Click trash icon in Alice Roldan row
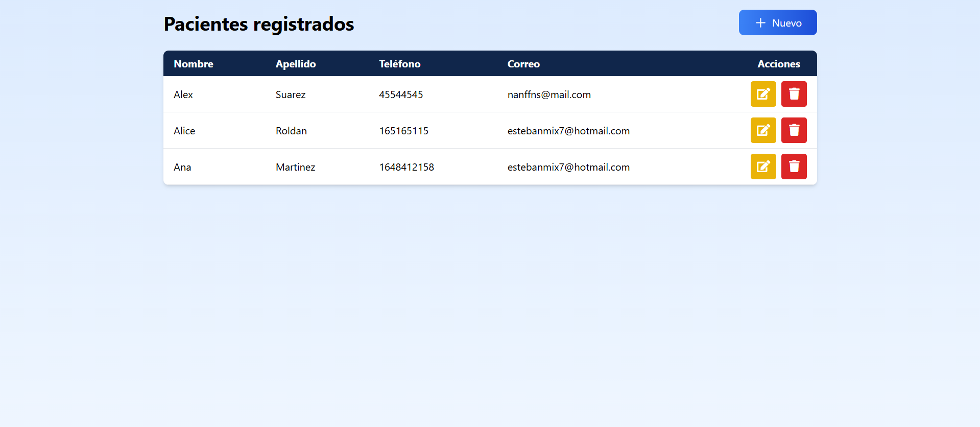 coord(794,130)
